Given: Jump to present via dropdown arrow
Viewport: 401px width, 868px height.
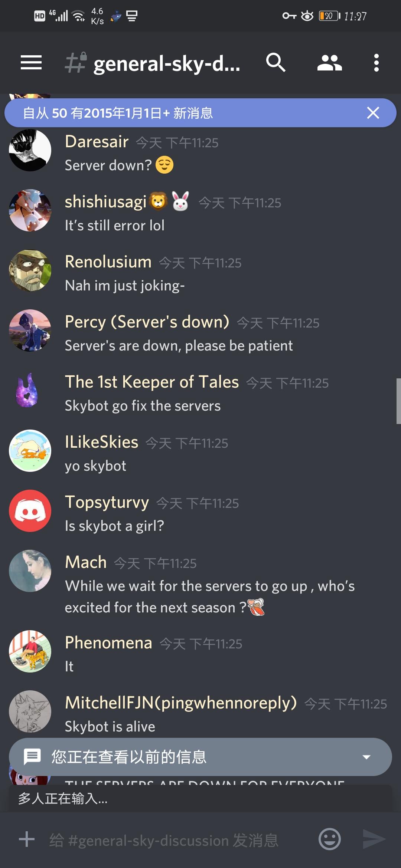Looking at the screenshot, I should tap(366, 757).
